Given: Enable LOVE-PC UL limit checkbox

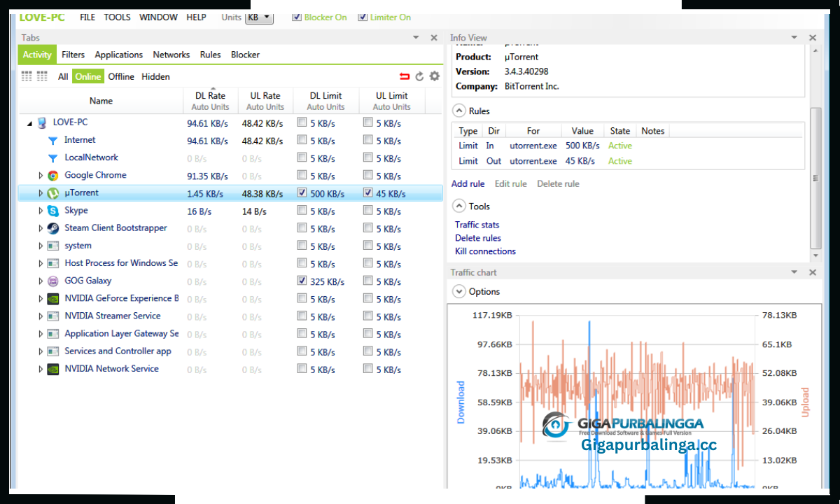Looking at the screenshot, I should tap(367, 122).
